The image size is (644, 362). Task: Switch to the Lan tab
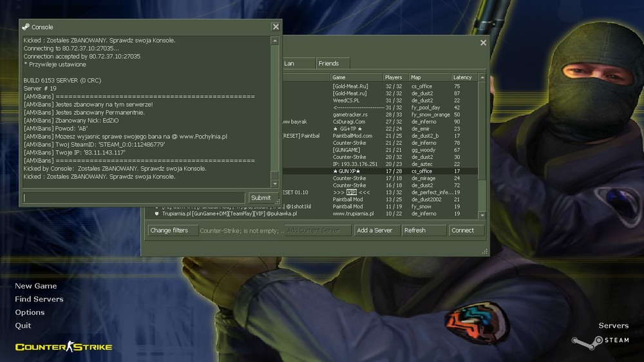(289, 64)
